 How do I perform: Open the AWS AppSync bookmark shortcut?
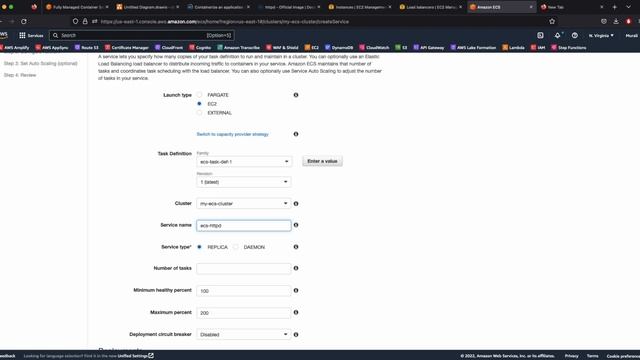click(52, 48)
